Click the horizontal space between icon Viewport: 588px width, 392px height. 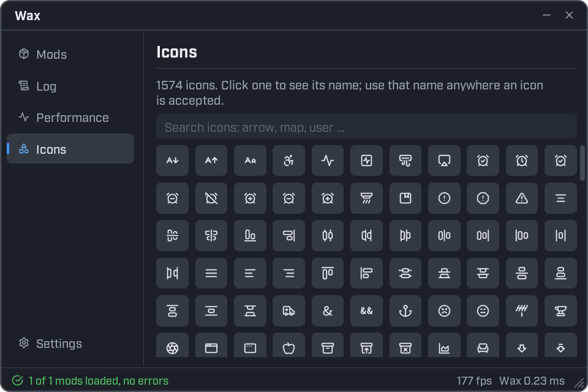coord(173,273)
